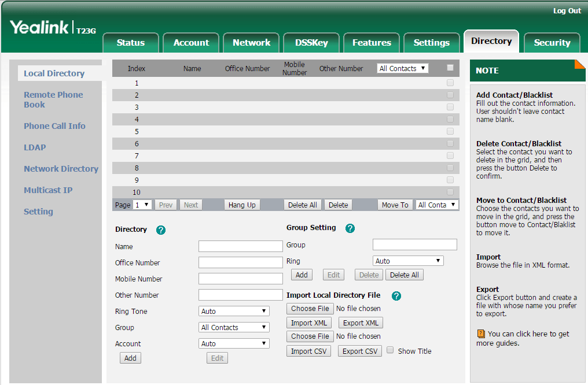Tick the select-all checkbox in the table header
This screenshot has width=588, height=385.
[x=450, y=68]
